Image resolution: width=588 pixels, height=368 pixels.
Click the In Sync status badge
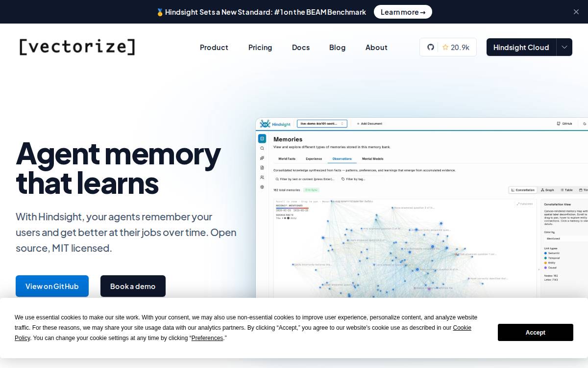(311, 189)
